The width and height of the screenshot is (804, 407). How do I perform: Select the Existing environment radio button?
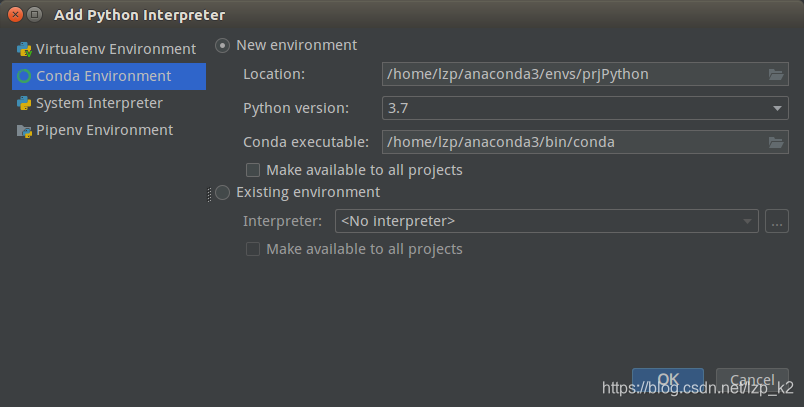[222, 193]
